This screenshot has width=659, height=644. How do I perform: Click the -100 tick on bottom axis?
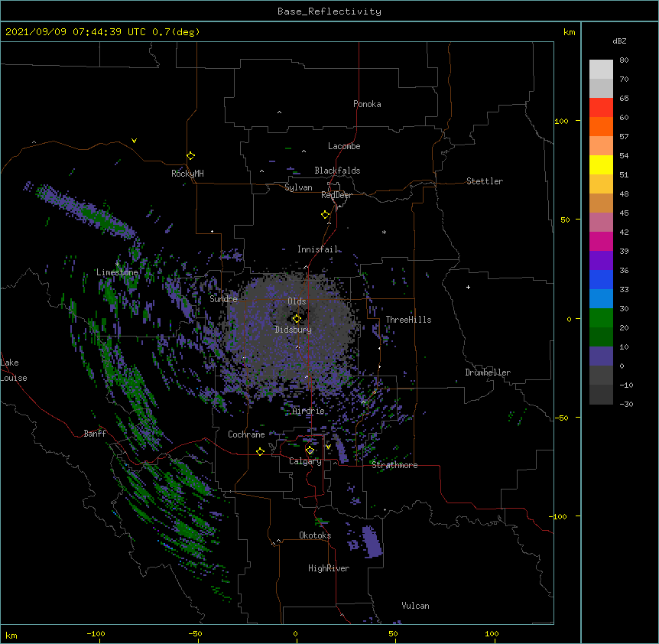coord(96,633)
